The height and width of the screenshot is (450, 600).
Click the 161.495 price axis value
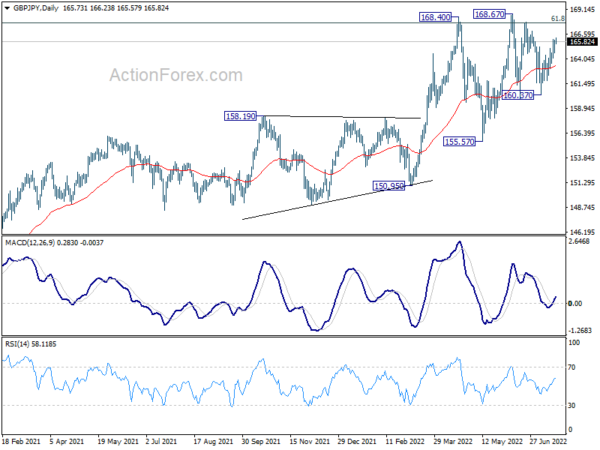[x=582, y=84]
